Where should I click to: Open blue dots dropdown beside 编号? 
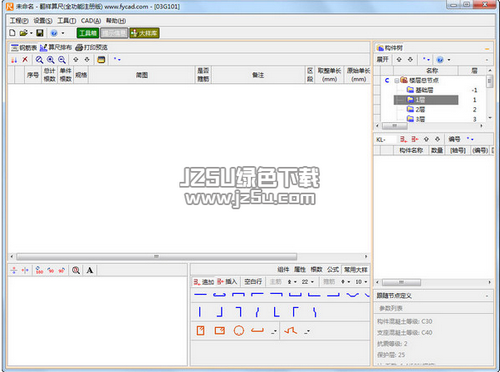point(470,139)
